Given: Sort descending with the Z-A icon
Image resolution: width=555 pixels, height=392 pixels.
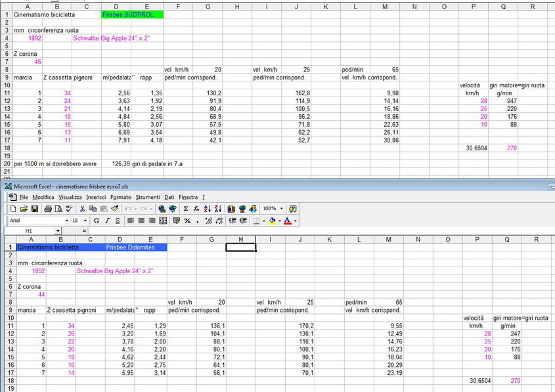Looking at the screenshot, I should 218,209.
